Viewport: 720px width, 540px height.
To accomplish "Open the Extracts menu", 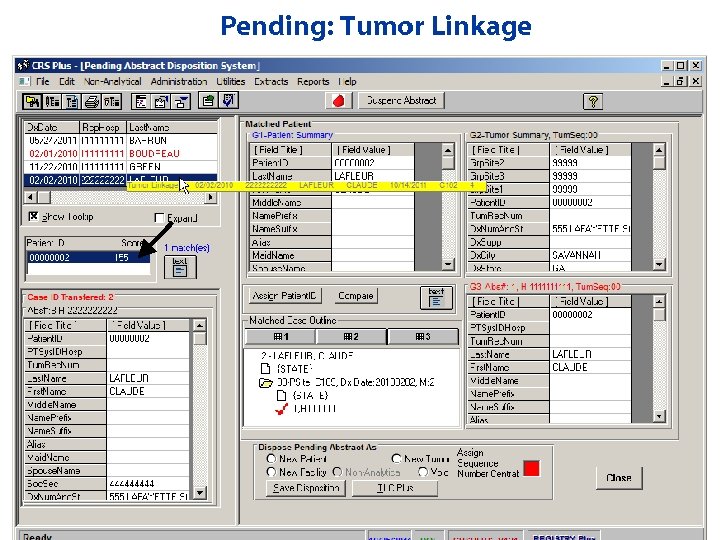I will click(x=271, y=82).
